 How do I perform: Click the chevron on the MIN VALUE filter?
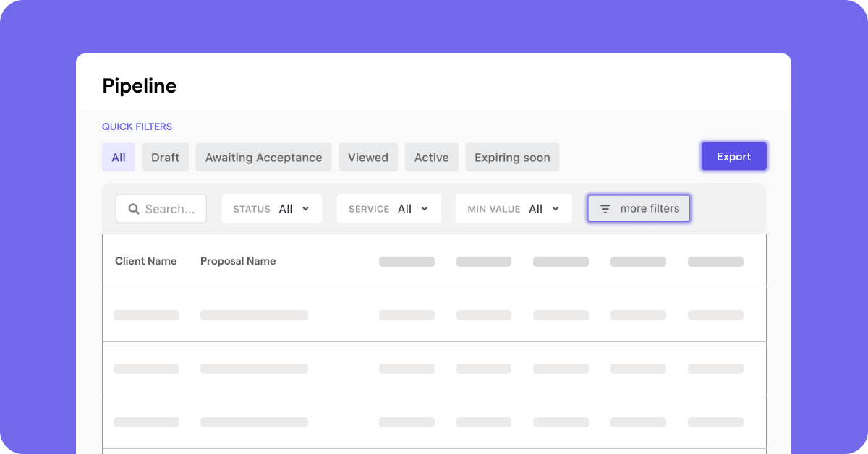554,208
